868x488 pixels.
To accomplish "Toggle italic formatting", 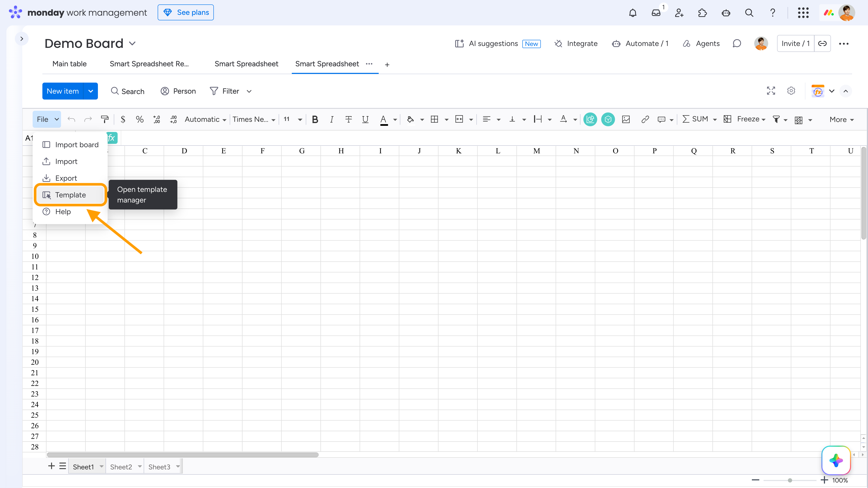I will click(332, 119).
